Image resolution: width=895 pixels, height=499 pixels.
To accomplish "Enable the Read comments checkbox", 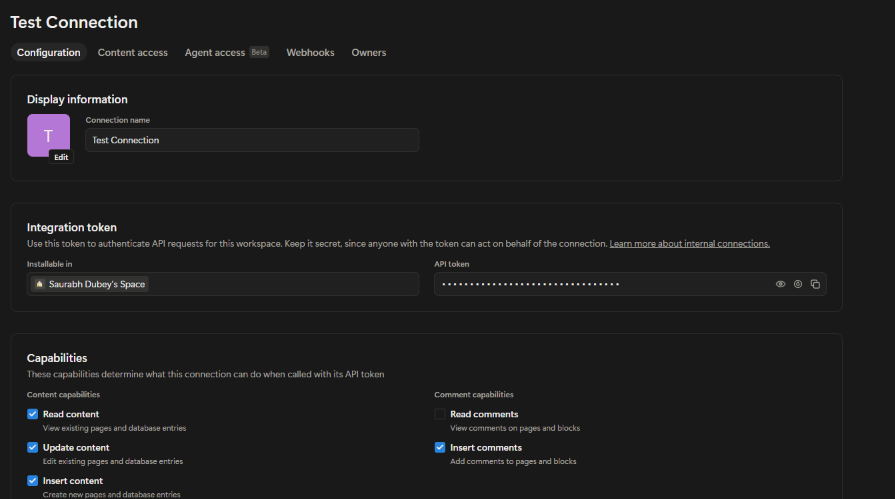I will (x=440, y=414).
